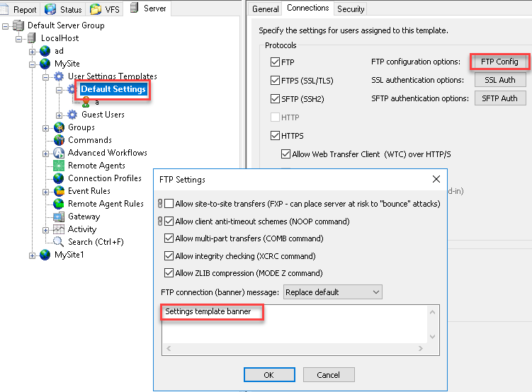This screenshot has width=532, height=392.
Task: Click the Groups icon in tree
Action: [x=59, y=127]
